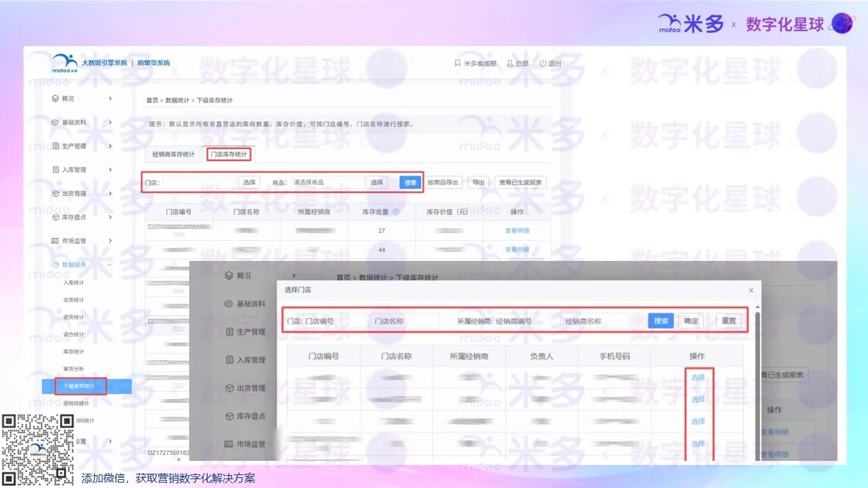This screenshot has width=868, height=488.
Task: Click the 入库管理 sidebar icon
Action: pyautogui.click(x=56, y=169)
